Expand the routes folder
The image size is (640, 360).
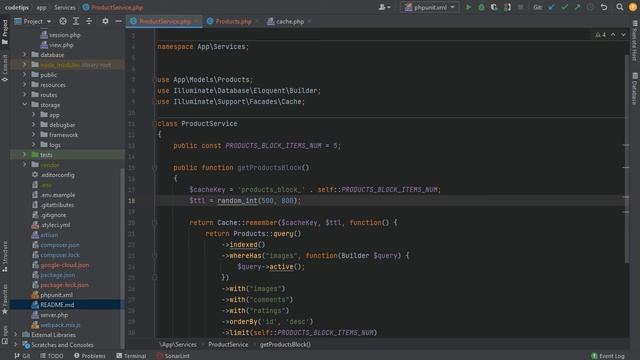[x=24, y=94]
